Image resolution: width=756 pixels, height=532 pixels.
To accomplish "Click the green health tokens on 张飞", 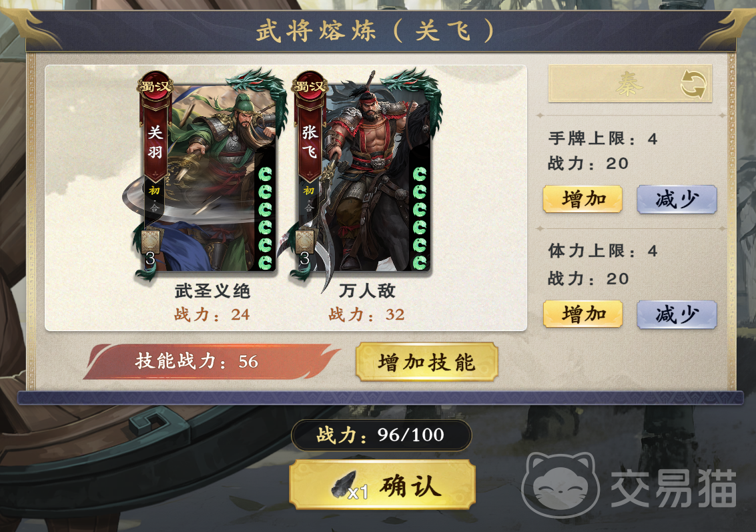I will pyautogui.click(x=420, y=218).
